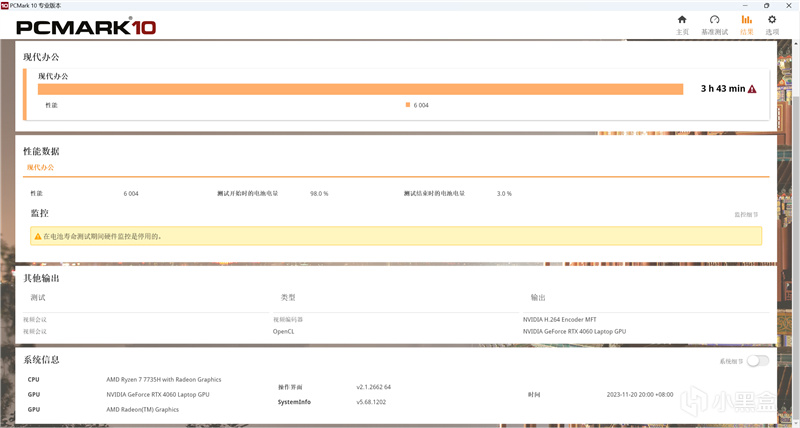The image size is (800, 428).
Task: Click the OpenCL type entry
Action: point(283,332)
